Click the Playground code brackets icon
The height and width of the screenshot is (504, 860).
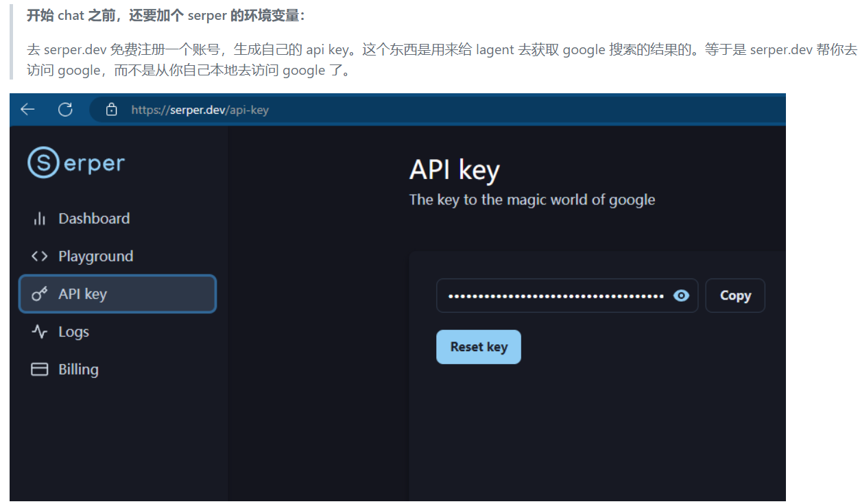point(39,256)
